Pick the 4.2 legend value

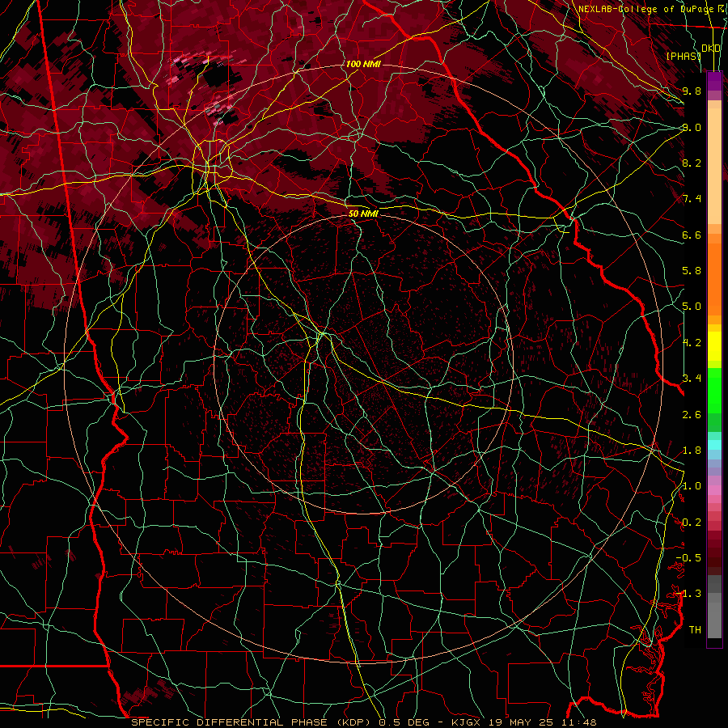[x=692, y=343]
